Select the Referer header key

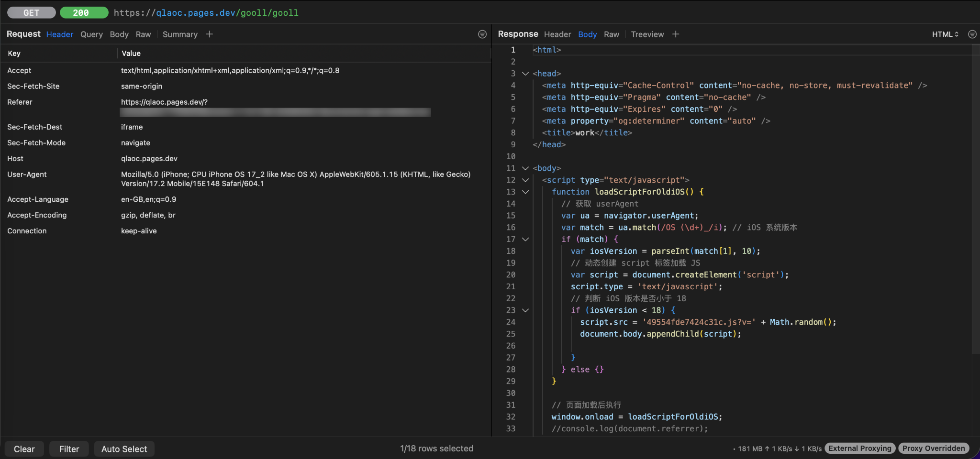[20, 102]
